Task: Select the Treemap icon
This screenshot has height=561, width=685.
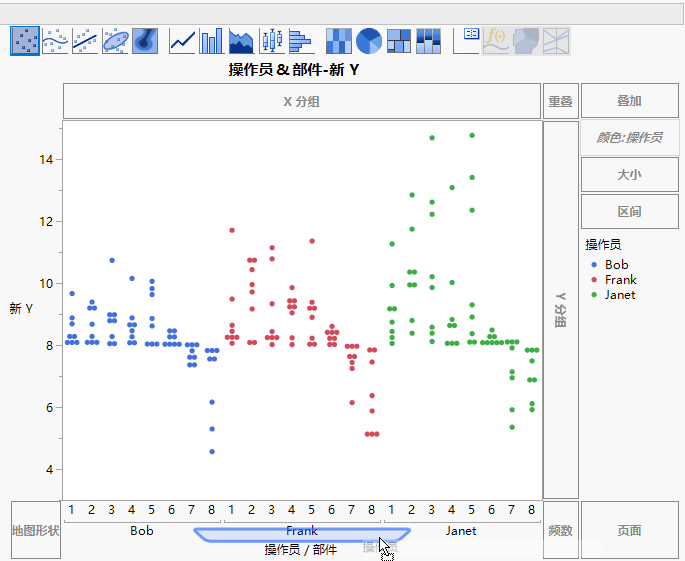Action: point(399,41)
